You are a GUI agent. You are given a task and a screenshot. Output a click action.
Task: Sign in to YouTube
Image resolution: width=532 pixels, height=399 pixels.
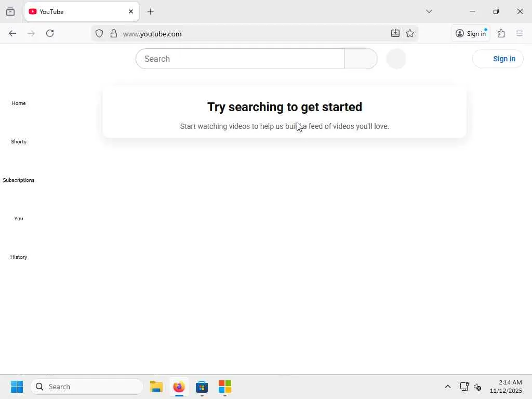[498, 59]
